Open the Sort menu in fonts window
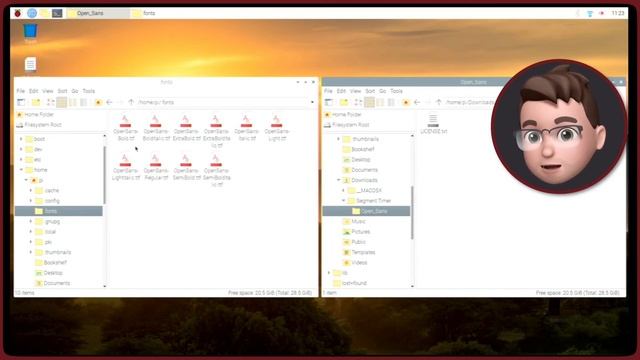The image size is (640, 360). [x=62, y=91]
